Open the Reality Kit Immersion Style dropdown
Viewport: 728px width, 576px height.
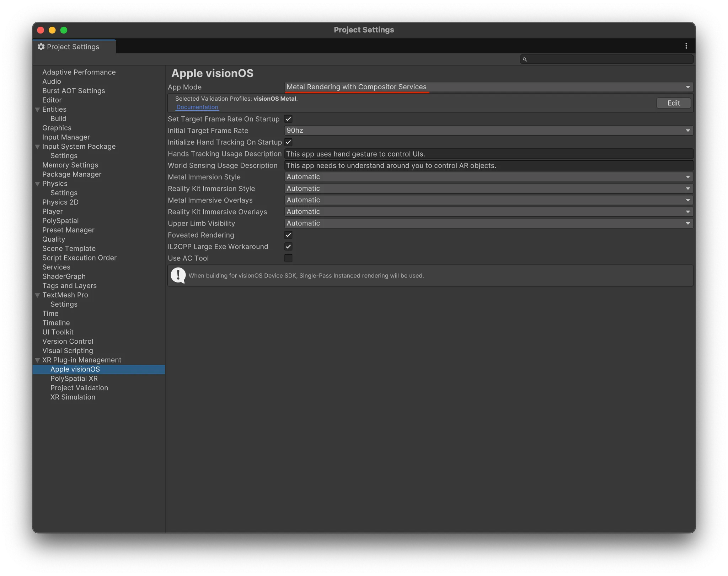pyautogui.click(x=488, y=189)
